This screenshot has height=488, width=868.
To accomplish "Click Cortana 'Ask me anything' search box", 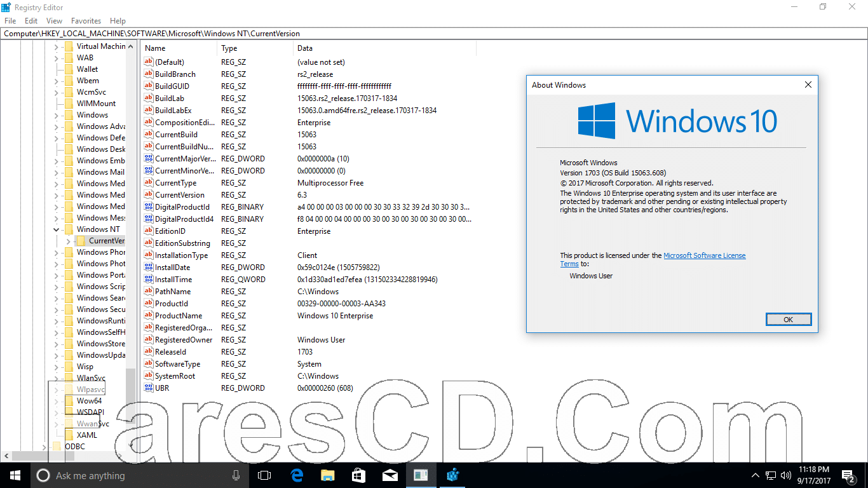I will (139, 475).
